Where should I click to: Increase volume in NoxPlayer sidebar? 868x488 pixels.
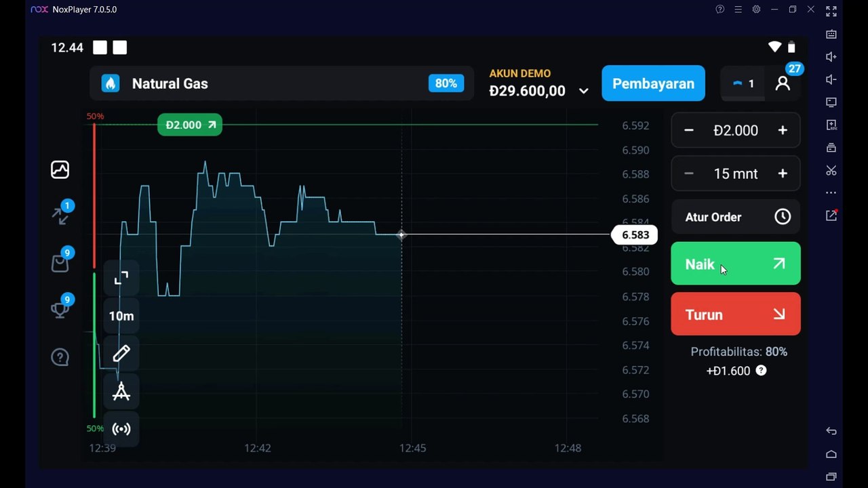(831, 57)
